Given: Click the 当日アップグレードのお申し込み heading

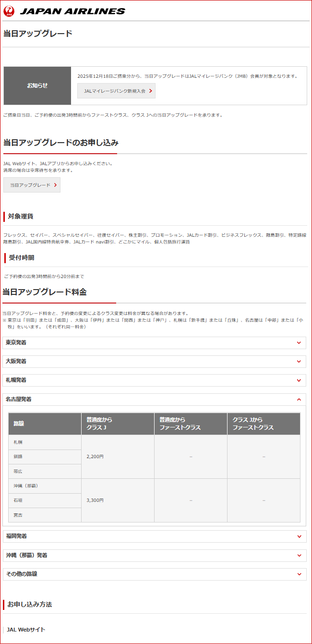Looking at the screenshot, I should tap(61, 143).
